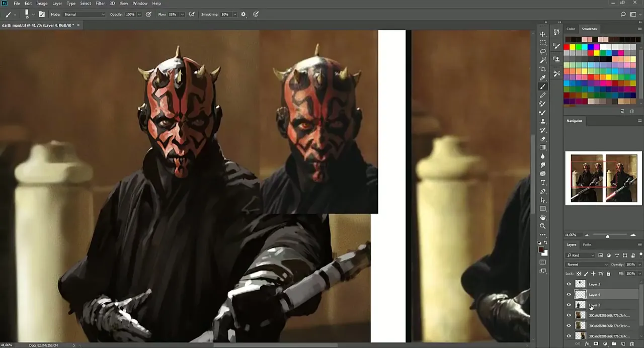Image resolution: width=644 pixels, height=348 pixels.
Task: Expand layer blend mode Normal dropdown
Action: pos(587,265)
